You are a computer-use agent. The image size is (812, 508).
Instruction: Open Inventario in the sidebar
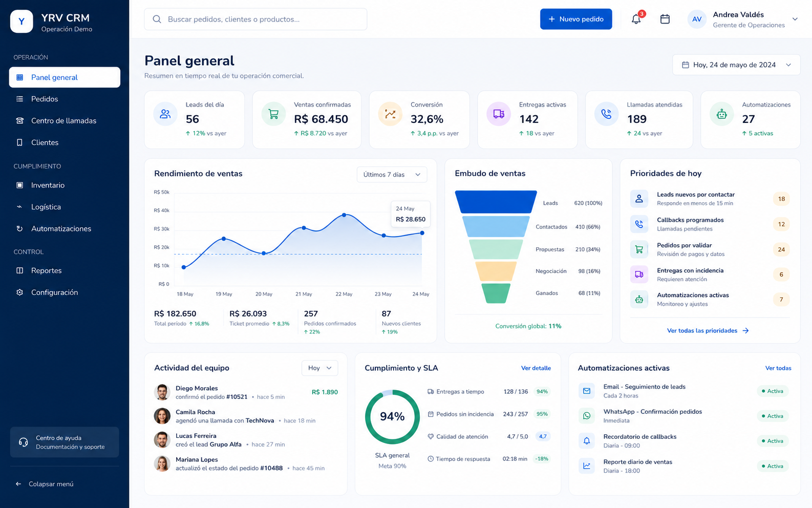coord(65,185)
